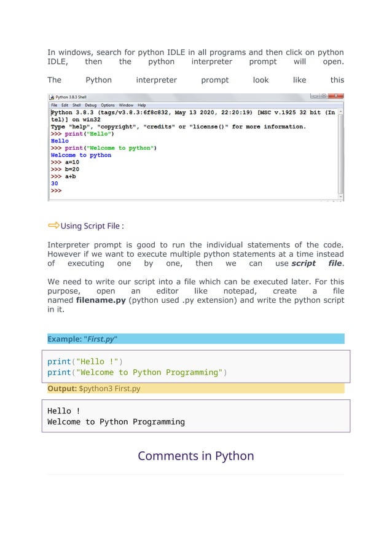Click the orange arrow before Using Script File

53,225
